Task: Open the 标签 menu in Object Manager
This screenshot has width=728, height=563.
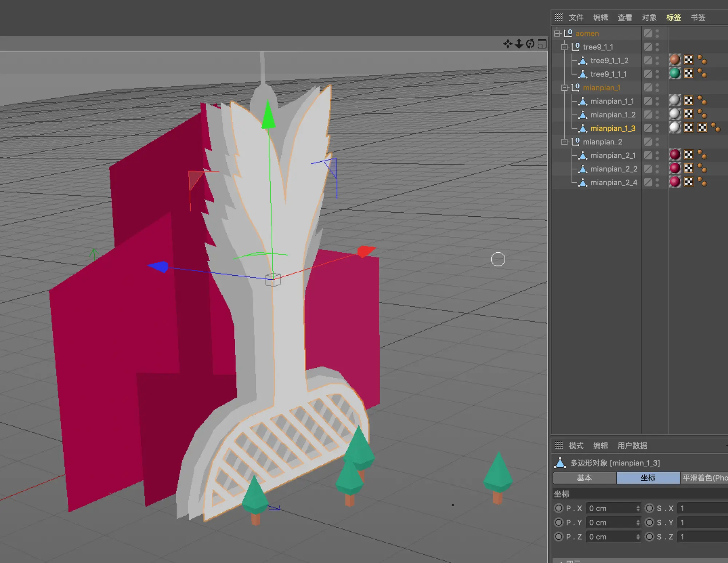Action: coord(673,17)
